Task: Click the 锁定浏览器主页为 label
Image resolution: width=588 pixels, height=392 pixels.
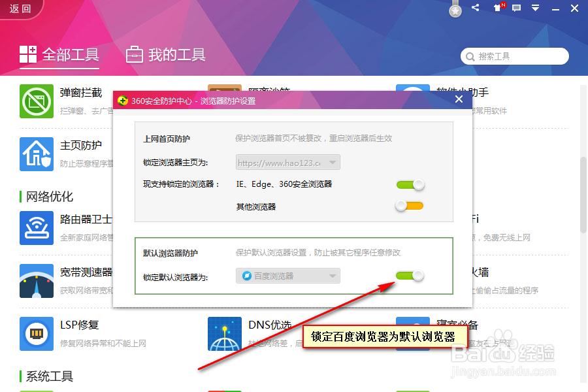Action: (176, 163)
